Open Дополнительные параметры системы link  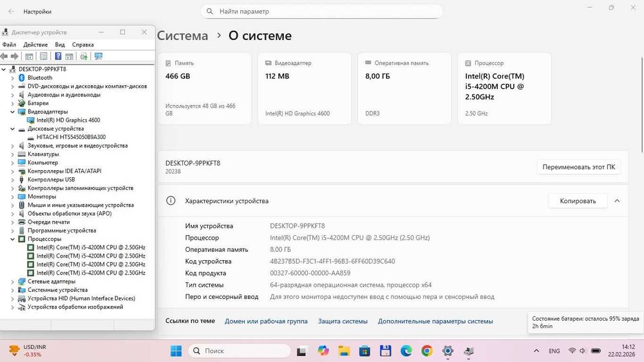[x=435, y=321]
